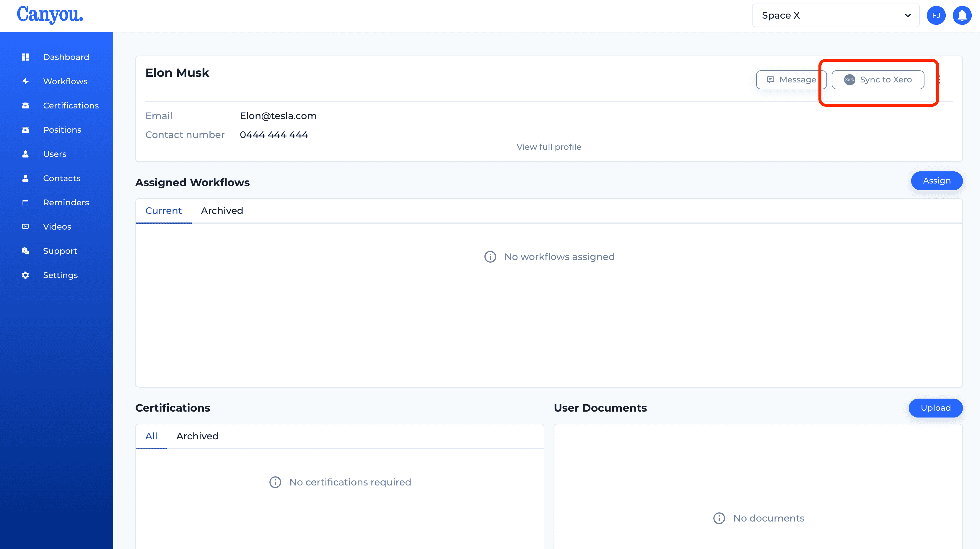Open Reminders from sidebar
Image resolution: width=980 pixels, height=549 pixels.
coord(66,202)
